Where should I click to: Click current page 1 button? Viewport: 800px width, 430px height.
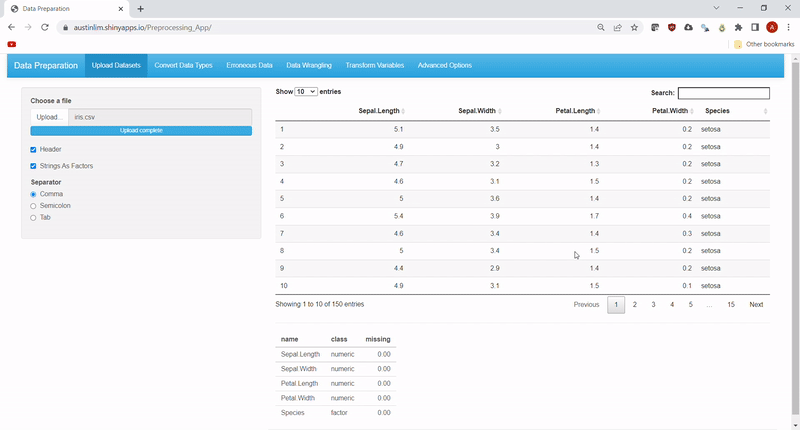point(616,305)
